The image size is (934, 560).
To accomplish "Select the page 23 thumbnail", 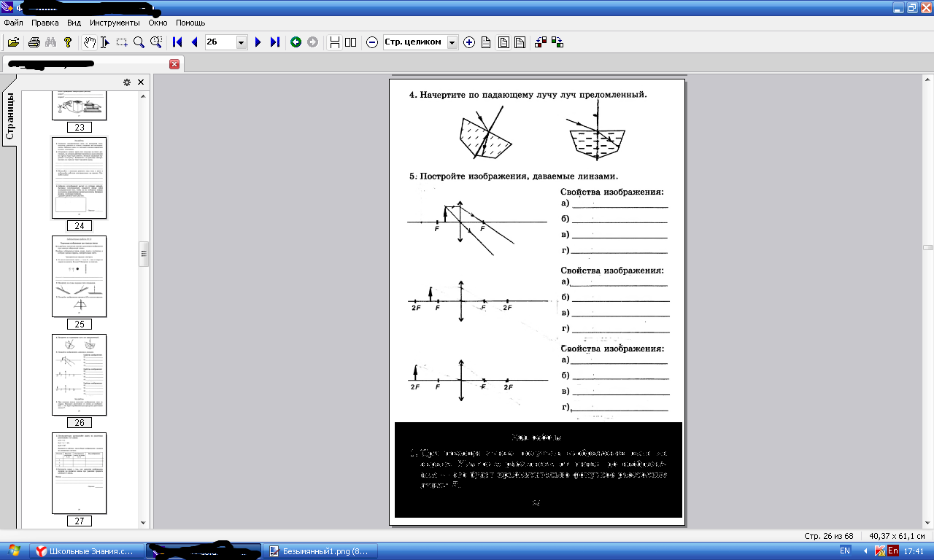I will [x=80, y=106].
